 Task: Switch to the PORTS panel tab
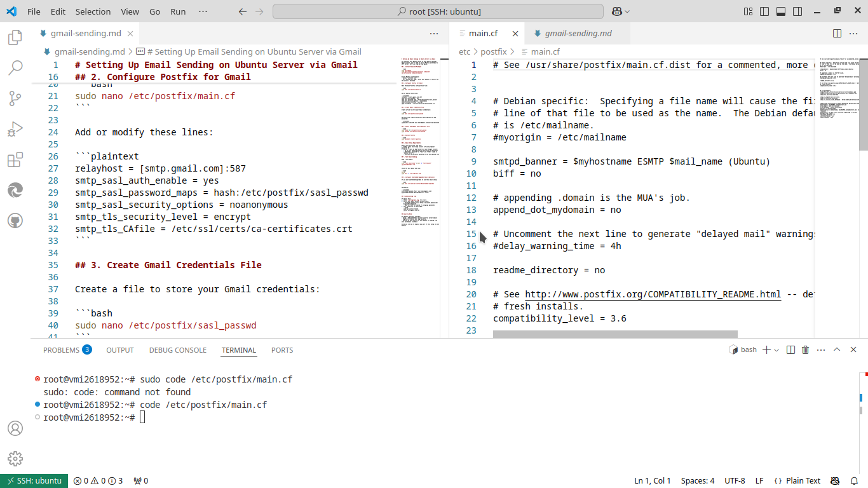click(x=282, y=350)
